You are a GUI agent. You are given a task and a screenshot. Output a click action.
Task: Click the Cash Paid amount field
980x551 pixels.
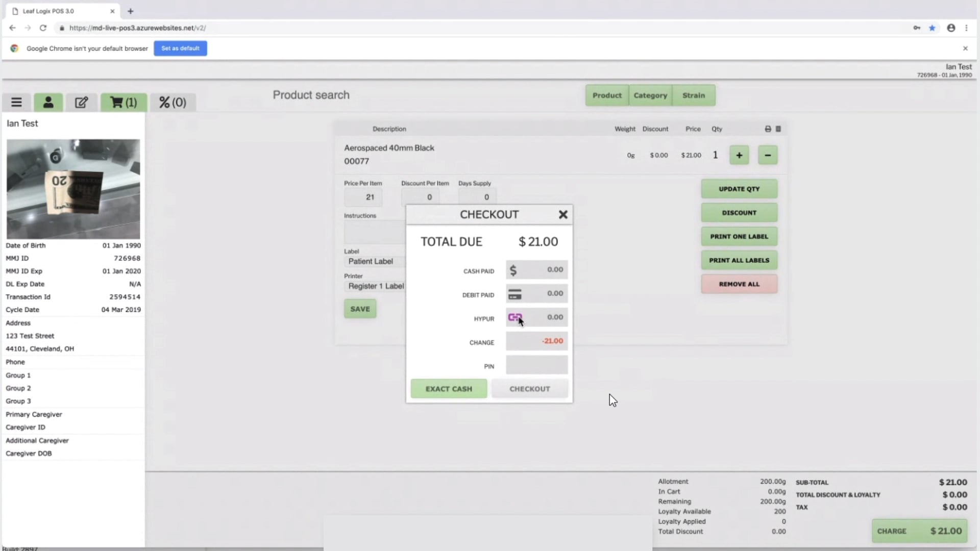[x=536, y=270]
